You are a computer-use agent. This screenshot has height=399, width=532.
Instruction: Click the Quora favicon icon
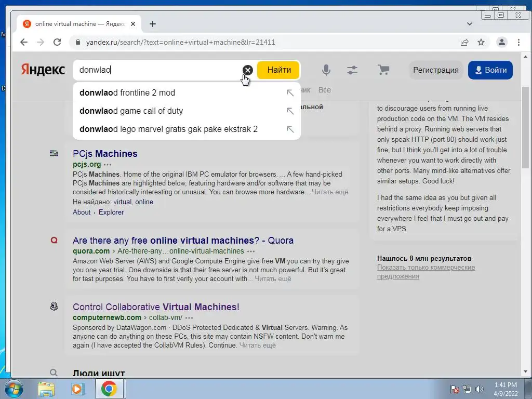54,240
